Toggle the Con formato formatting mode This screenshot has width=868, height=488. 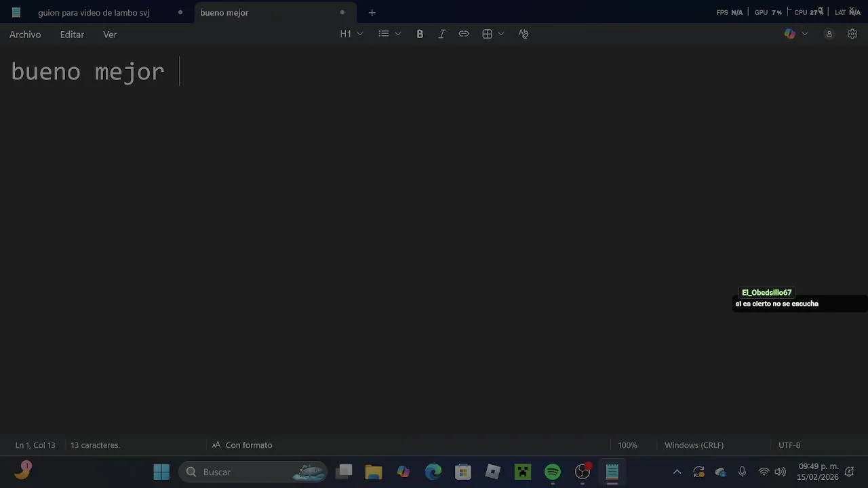[x=242, y=445]
